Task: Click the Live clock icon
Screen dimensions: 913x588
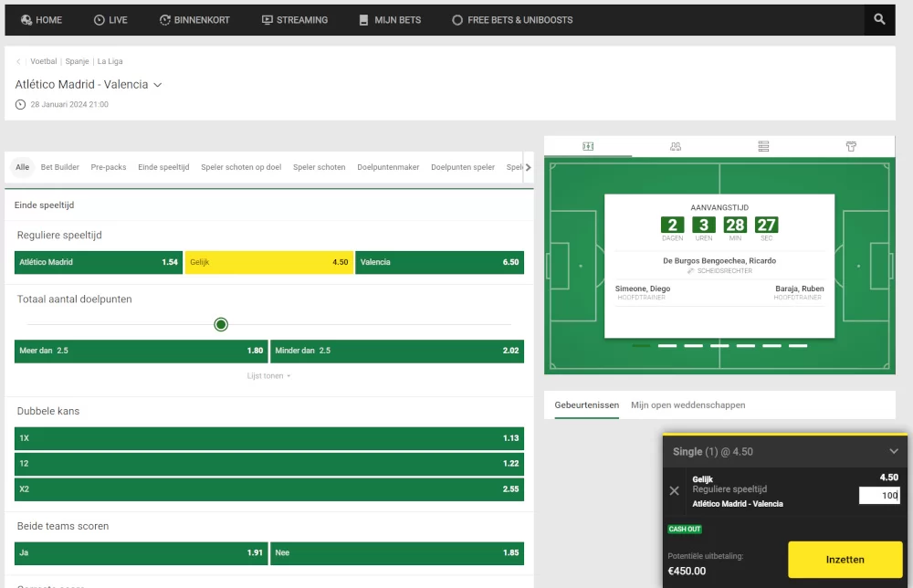Action: pos(99,20)
